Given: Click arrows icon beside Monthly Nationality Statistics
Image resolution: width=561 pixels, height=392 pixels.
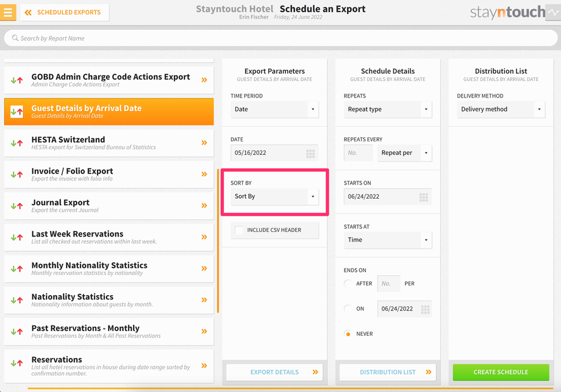Looking at the screenshot, I should [x=17, y=269].
